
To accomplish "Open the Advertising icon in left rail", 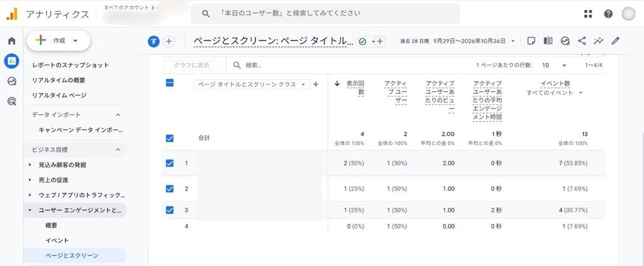I will tap(11, 101).
